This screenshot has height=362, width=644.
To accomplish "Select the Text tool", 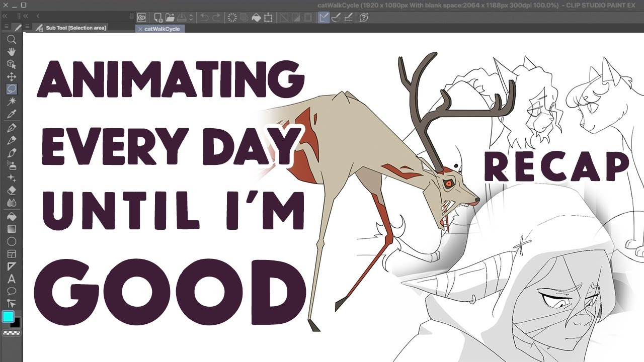I will point(11,279).
